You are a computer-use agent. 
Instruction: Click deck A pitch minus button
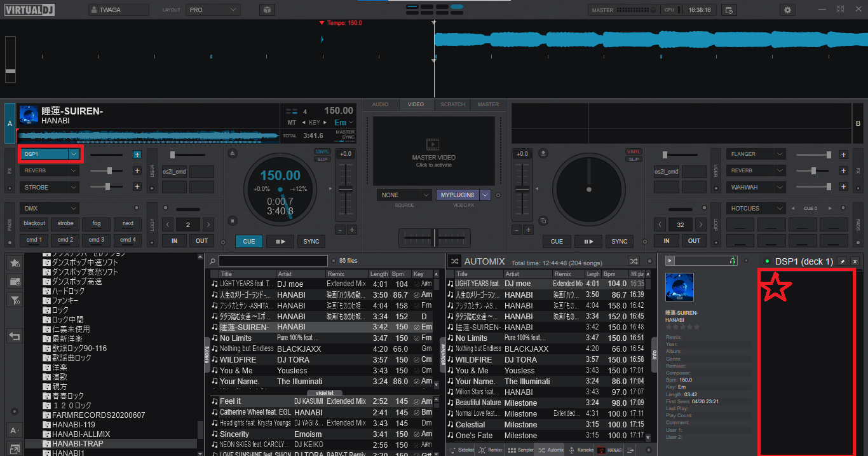click(340, 230)
